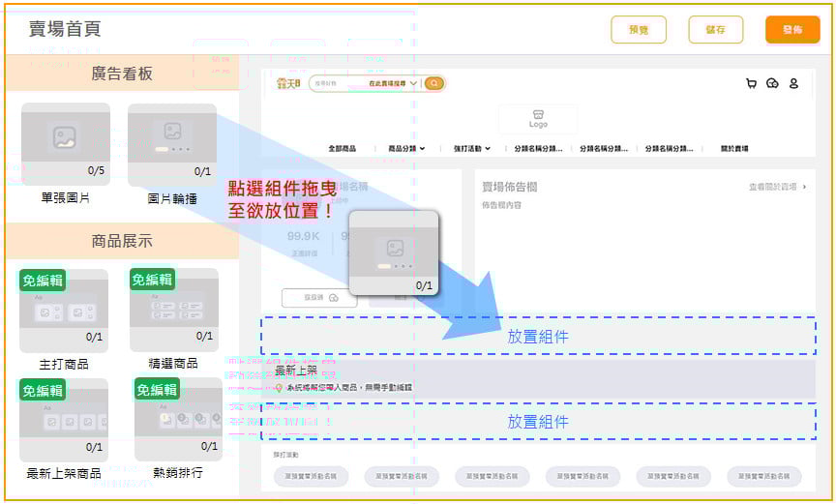
Task: Go to the 關於賣場 menu item
Action: pyautogui.click(x=733, y=149)
